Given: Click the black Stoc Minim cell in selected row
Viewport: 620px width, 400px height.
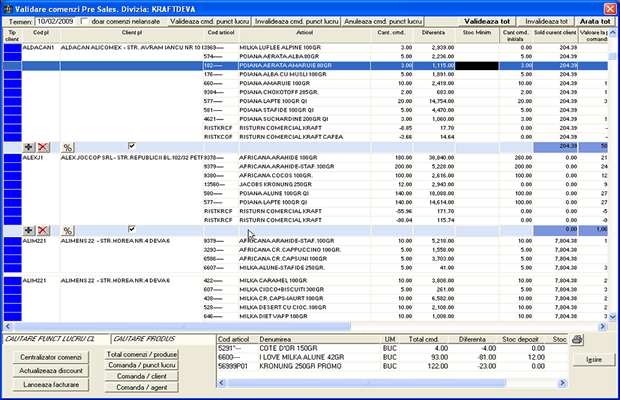Looking at the screenshot, I should 477,66.
